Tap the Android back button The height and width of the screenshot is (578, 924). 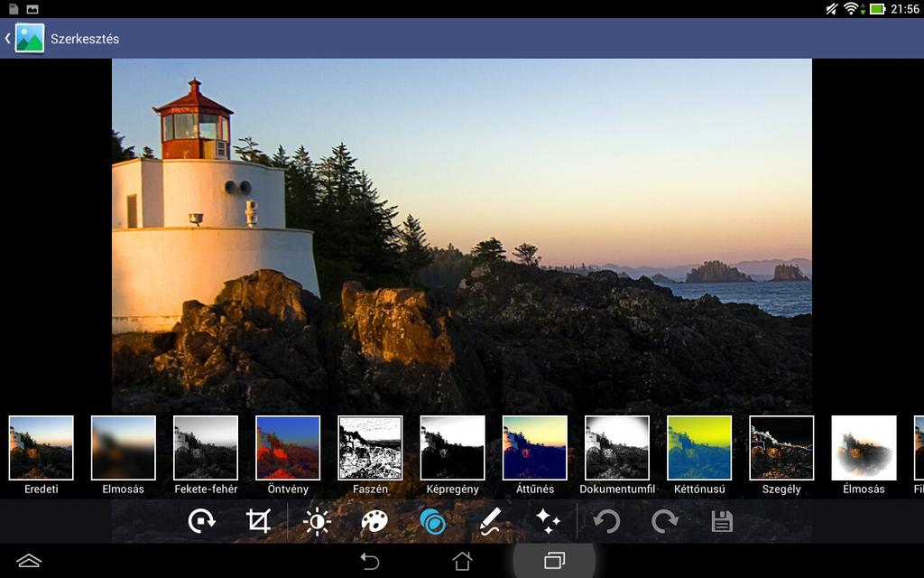point(369,560)
